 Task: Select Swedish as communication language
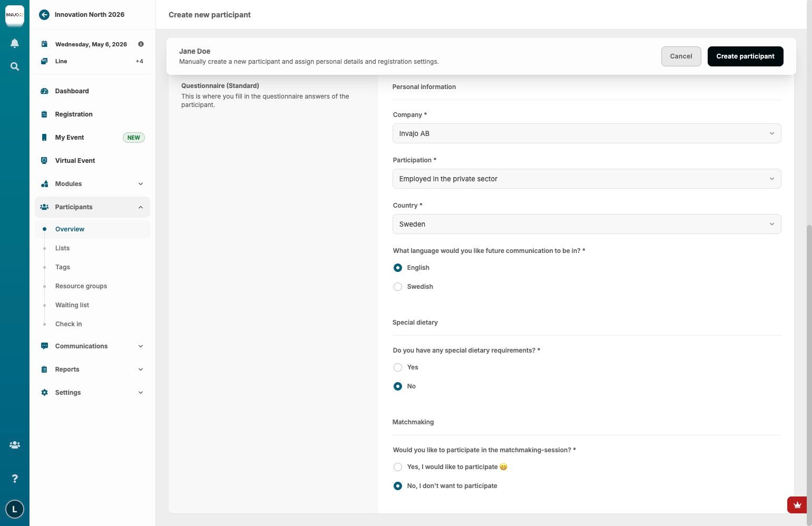point(398,287)
